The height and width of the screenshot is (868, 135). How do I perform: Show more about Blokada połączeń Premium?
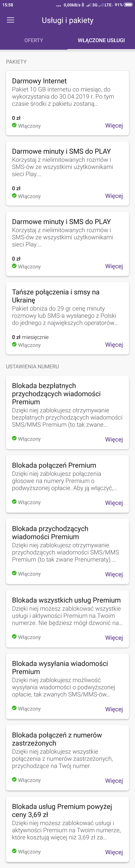click(x=114, y=503)
